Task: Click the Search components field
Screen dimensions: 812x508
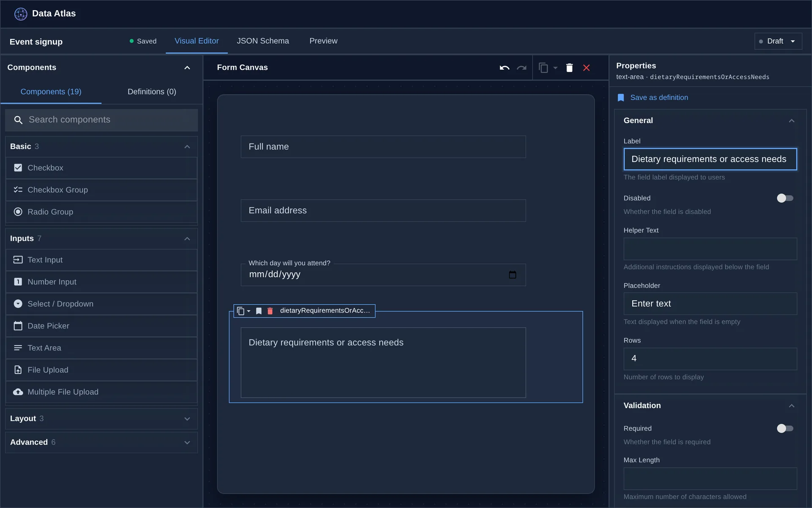Action: pyautogui.click(x=101, y=120)
